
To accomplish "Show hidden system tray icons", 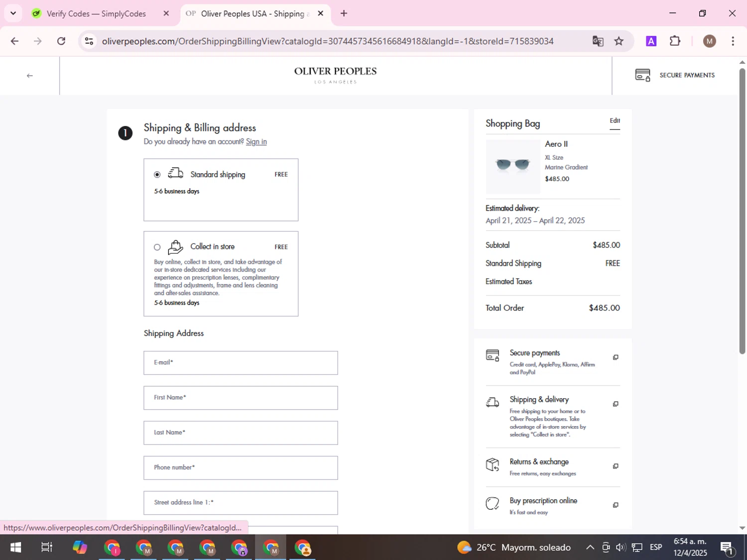I will pos(590,548).
